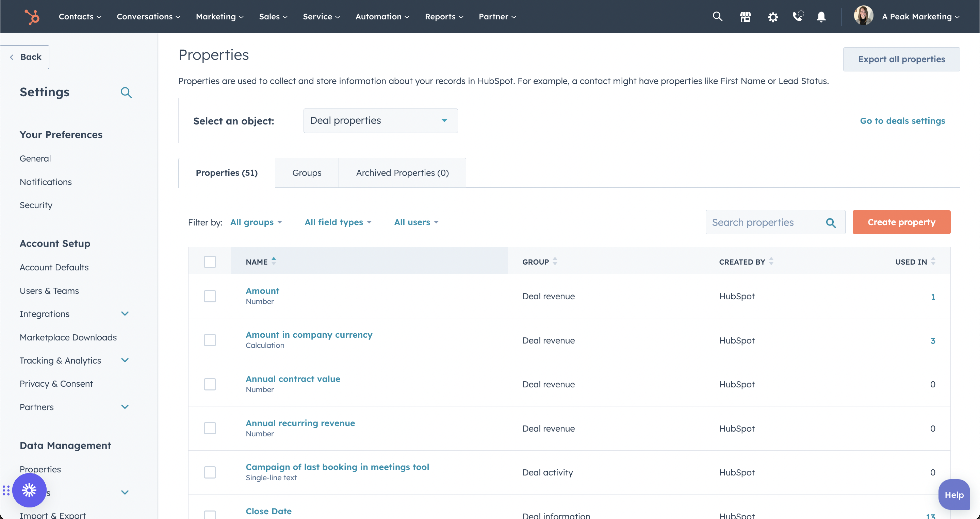Image resolution: width=980 pixels, height=519 pixels.
Task: Select the Campaign of last booking checkbox
Action: [209, 472]
